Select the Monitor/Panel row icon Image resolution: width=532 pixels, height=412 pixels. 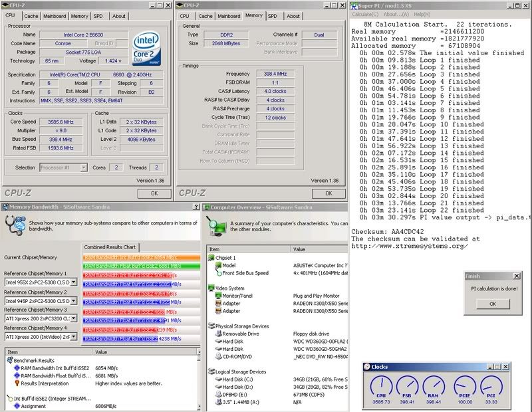click(219, 296)
